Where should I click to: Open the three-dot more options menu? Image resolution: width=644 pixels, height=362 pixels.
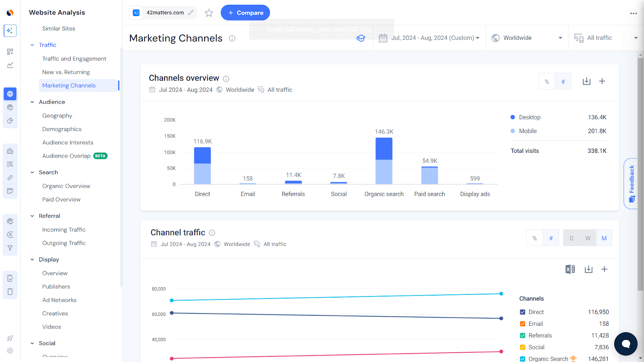click(x=634, y=13)
